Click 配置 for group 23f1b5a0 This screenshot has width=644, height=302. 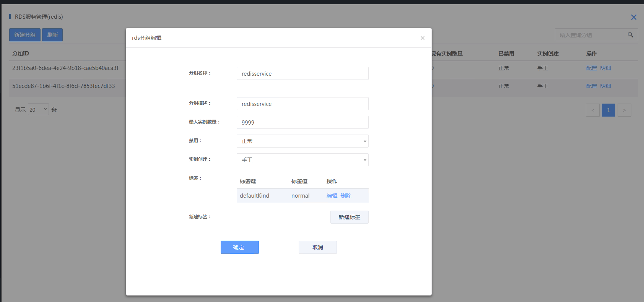[x=592, y=68]
